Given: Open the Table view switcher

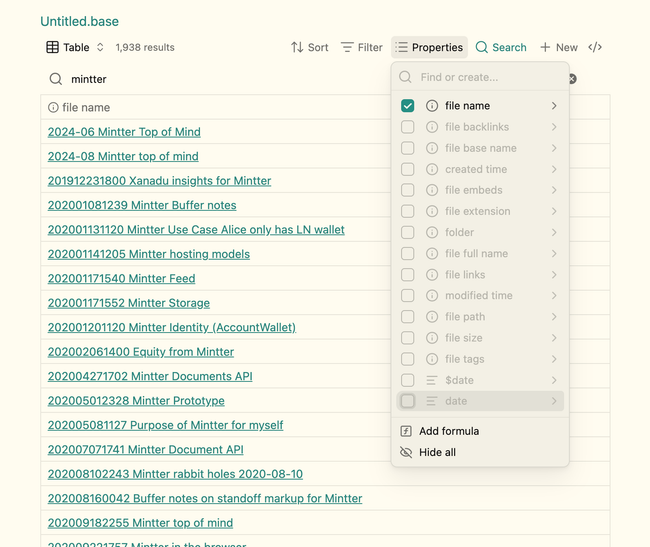Looking at the screenshot, I should click(x=75, y=47).
